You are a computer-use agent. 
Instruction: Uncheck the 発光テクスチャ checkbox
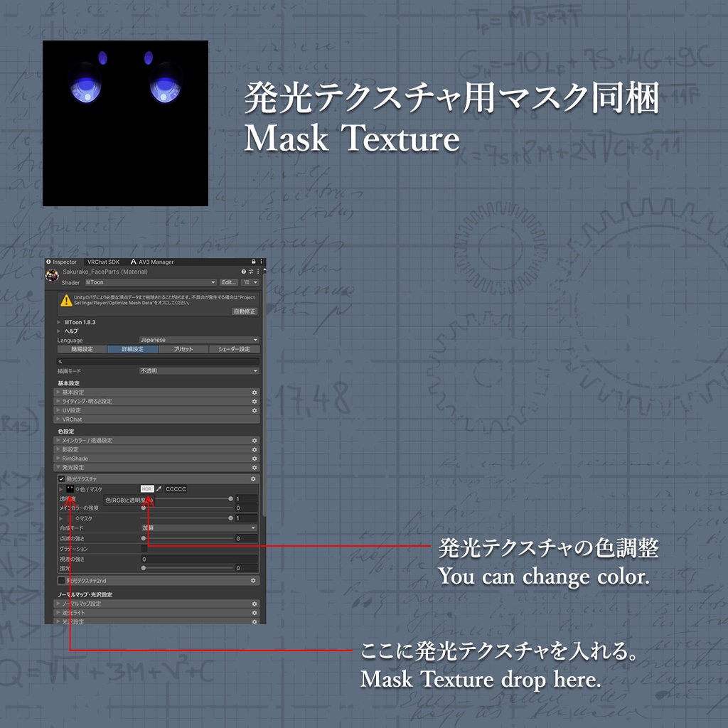[x=61, y=479]
